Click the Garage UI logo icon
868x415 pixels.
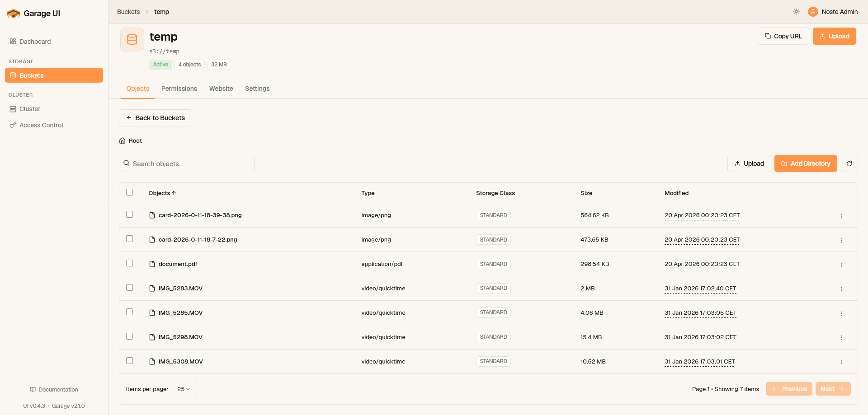click(14, 14)
